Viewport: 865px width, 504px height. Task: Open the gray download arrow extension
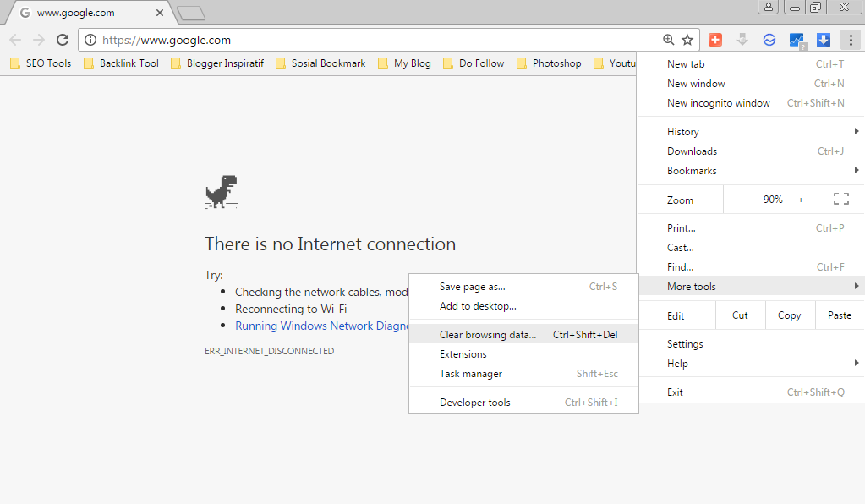coord(742,39)
